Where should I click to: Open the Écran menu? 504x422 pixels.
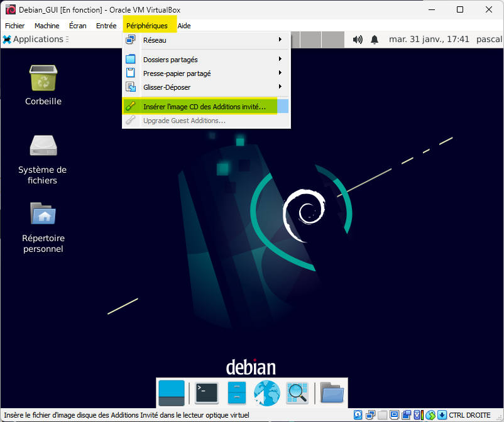[78, 26]
